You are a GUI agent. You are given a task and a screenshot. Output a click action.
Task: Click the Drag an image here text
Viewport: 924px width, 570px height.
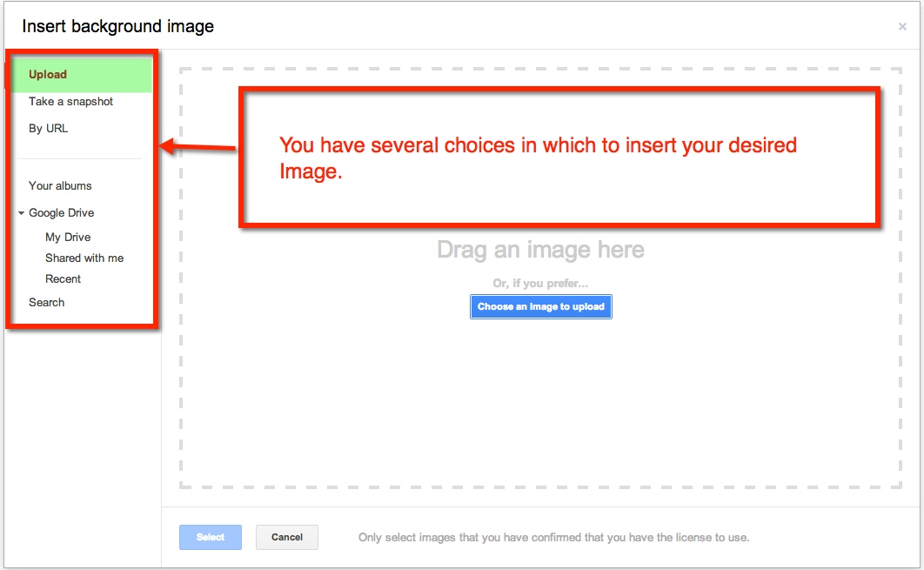click(x=540, y=251)
